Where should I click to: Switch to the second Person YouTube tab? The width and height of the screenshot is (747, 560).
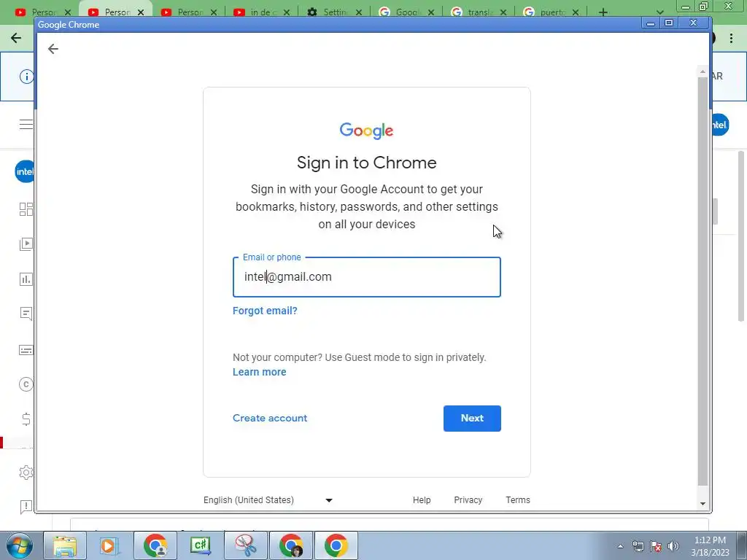click(x=116, y=12)
